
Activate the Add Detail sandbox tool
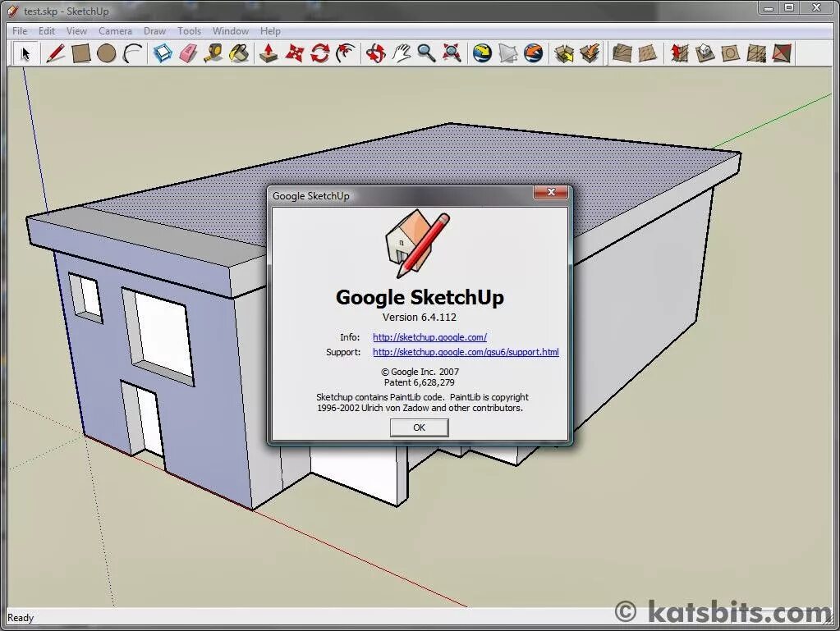pyautogui.click(x=756, y=53)
